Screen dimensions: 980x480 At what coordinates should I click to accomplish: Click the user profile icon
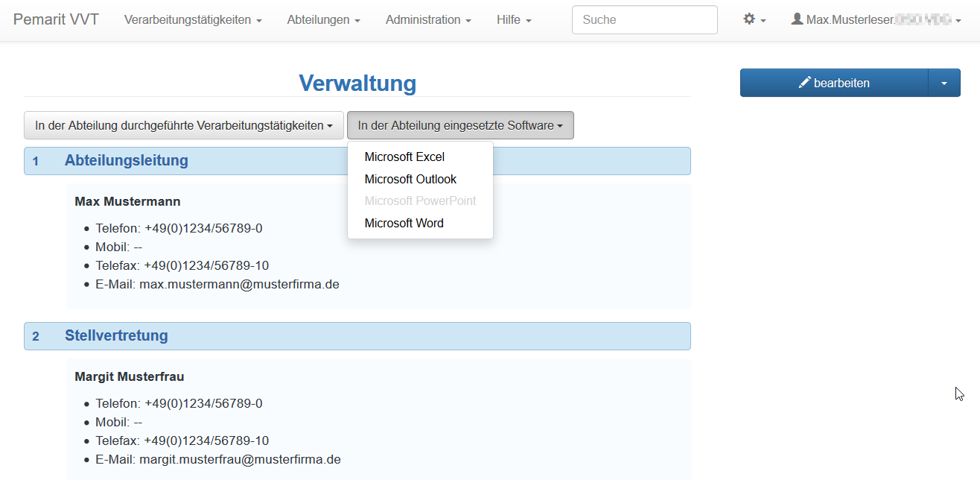797,19
